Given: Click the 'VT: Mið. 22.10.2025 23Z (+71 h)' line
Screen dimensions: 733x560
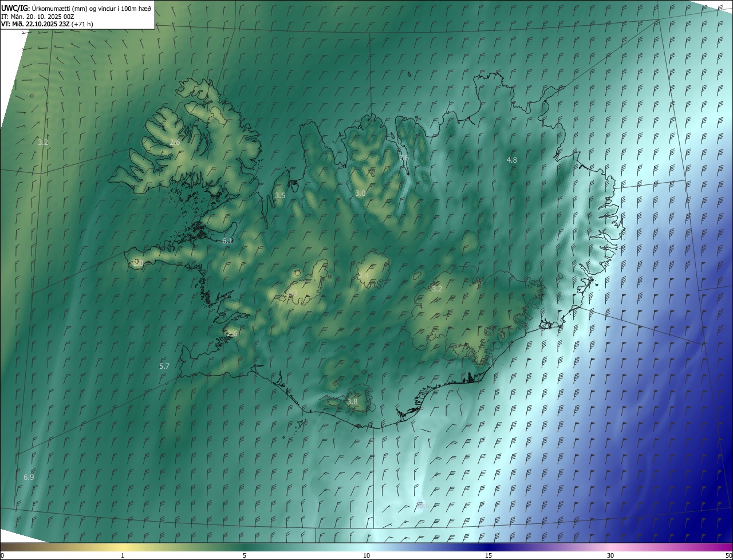Looking at the screenshot, I should pyautogui.click(x=47, y=24).
